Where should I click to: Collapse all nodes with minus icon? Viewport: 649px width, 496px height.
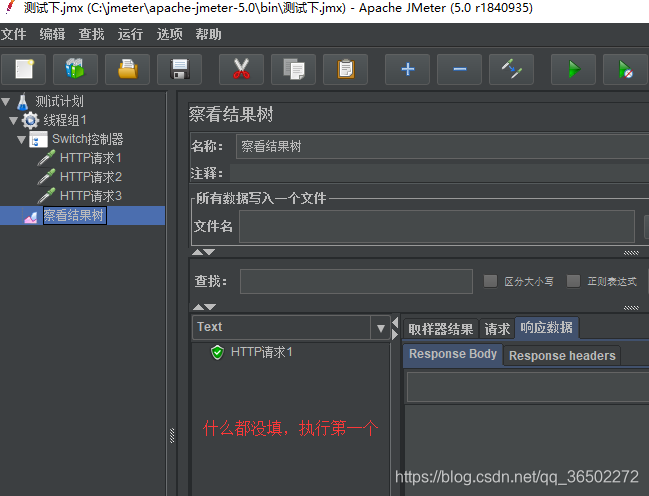click(x=459, y=69)
